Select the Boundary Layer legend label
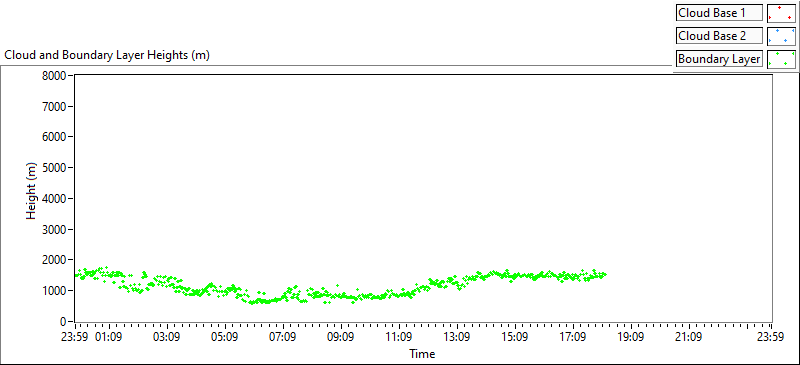Image resolution: width=800 pixels, height=365 pixels. [719, 59]
